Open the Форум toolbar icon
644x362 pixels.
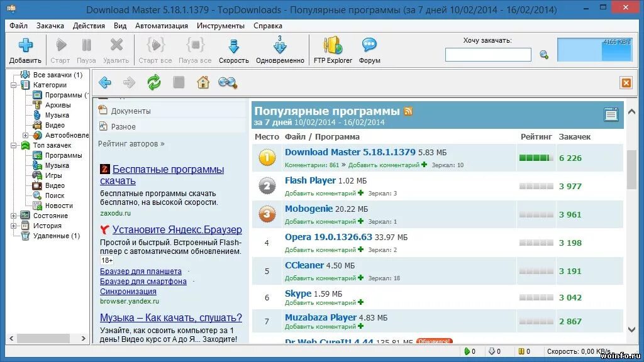pyautogui.click(x=369, y=50)
